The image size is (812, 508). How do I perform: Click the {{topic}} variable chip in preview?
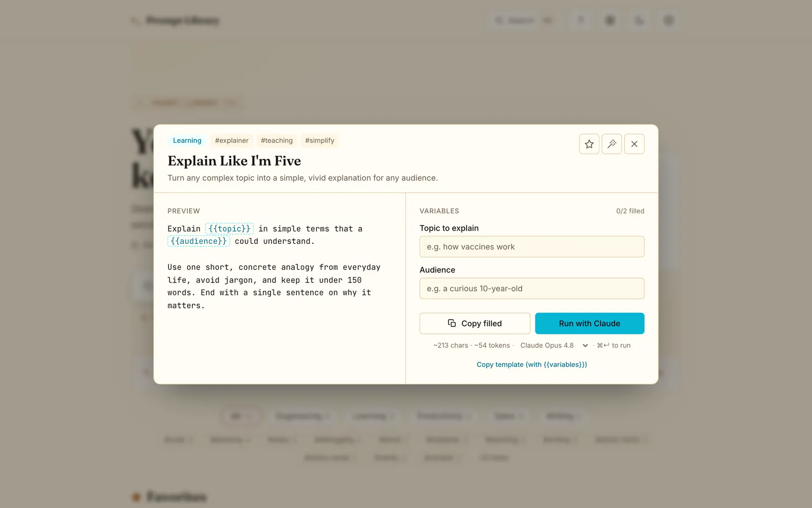229,229
